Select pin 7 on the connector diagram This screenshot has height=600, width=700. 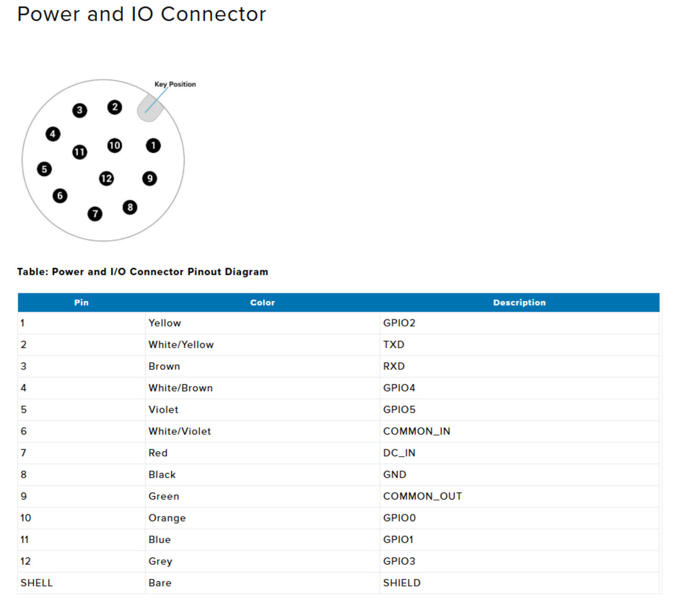pyautogui.click(x=95, y=213)
